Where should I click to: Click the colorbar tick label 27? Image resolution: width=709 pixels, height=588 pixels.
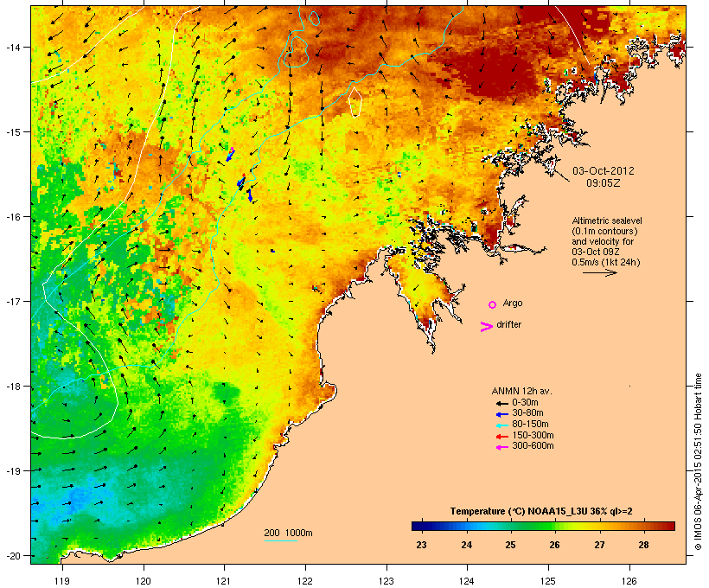pyautogui.click(x=599, y=545)
